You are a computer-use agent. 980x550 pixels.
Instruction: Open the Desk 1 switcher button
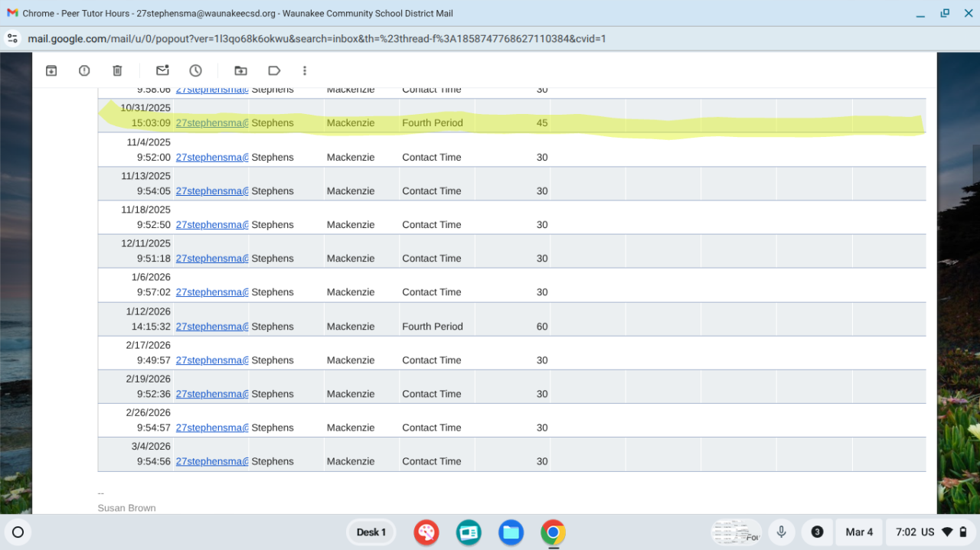[x=371, y=532]
